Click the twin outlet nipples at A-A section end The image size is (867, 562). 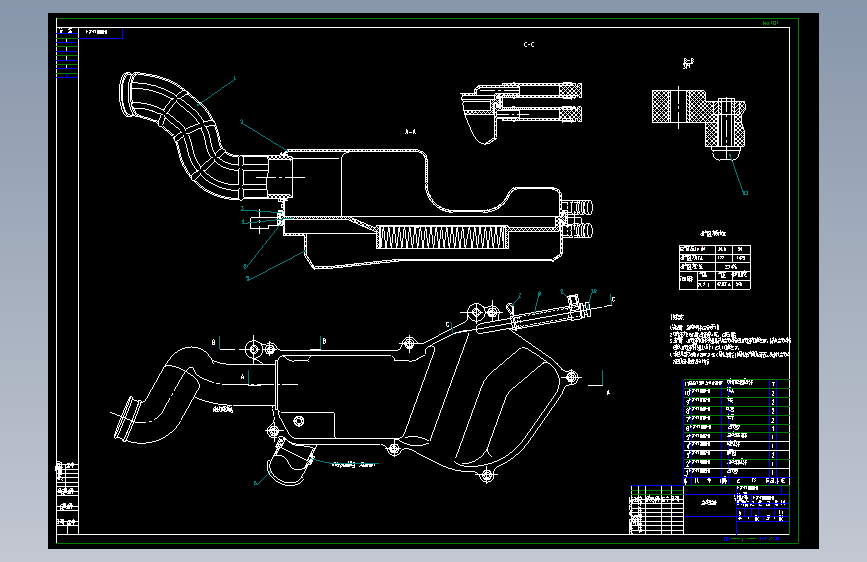coord(577,218)
